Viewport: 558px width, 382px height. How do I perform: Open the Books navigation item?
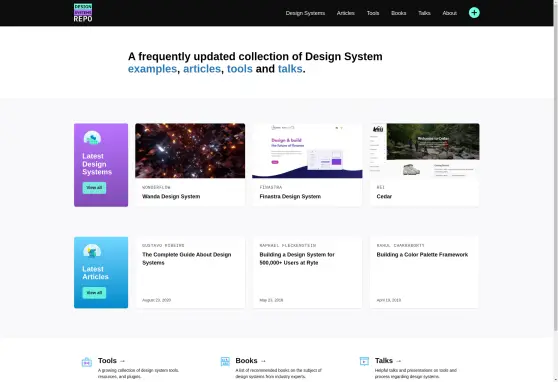point(399,13)
